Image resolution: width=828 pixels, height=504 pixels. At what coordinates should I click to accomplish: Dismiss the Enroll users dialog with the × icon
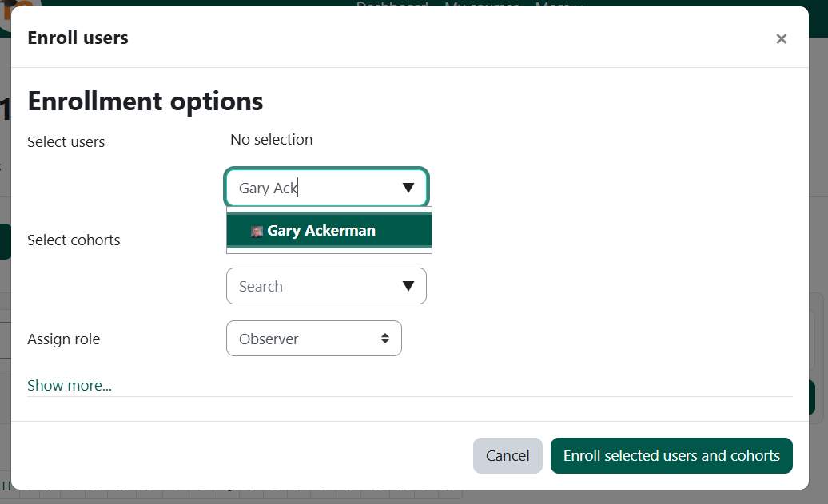(781, 38)
